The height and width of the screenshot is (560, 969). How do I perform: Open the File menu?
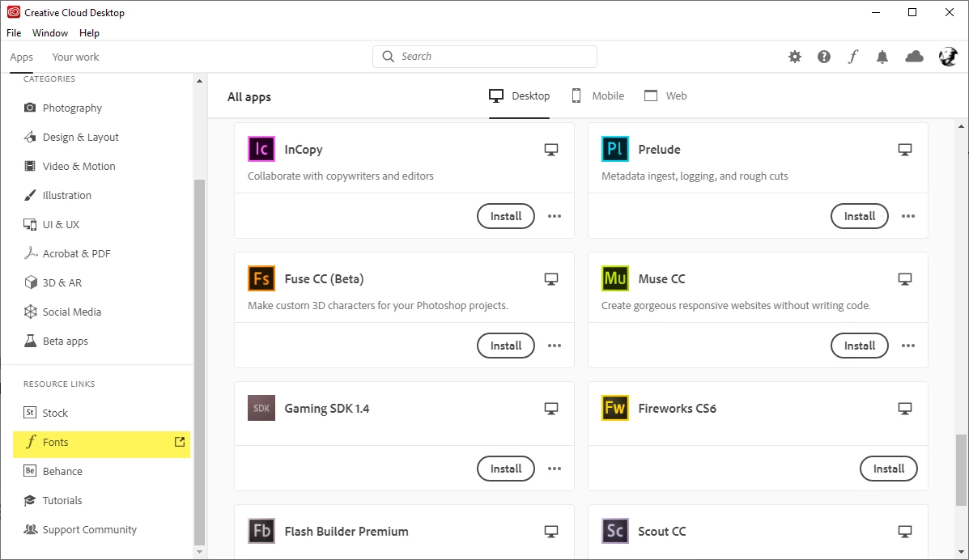pos(14,32)
